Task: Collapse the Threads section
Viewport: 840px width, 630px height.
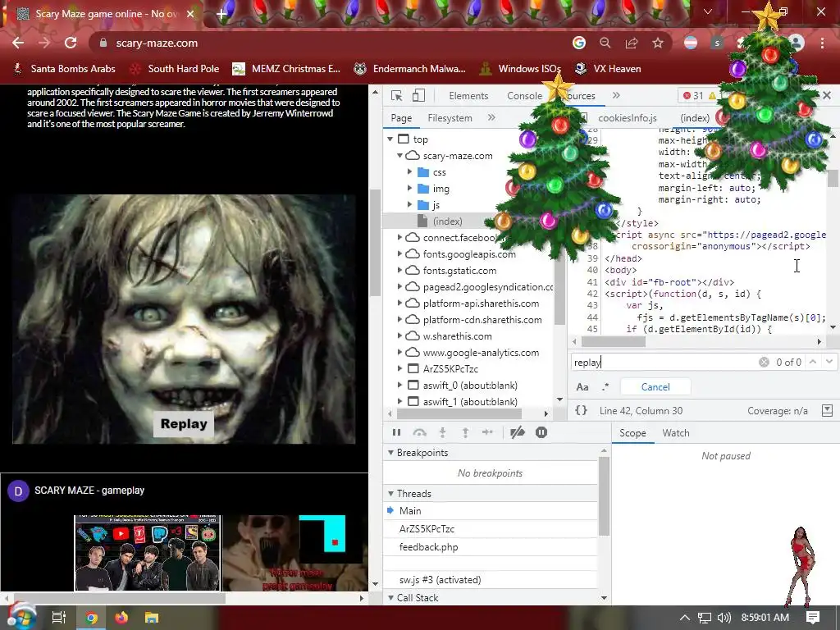Action: point(390,493)
